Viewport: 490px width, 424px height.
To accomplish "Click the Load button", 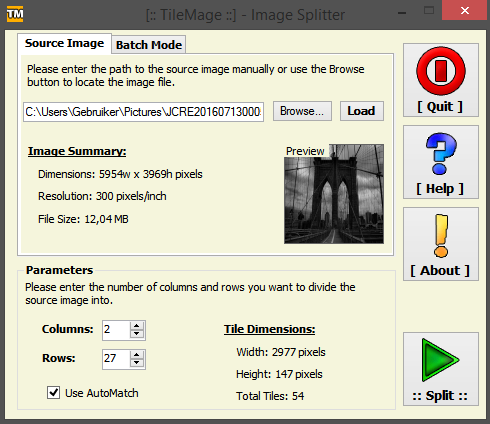I will click(362, 111).
